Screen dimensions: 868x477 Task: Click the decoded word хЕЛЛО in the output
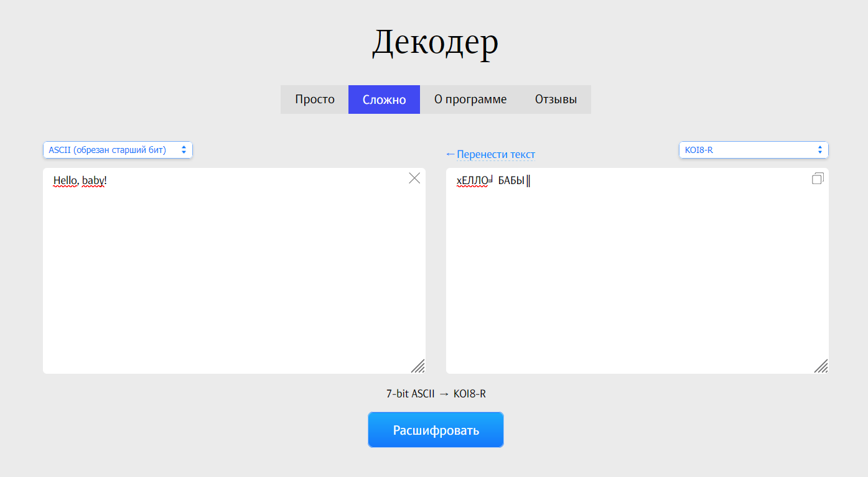(472, 181)
